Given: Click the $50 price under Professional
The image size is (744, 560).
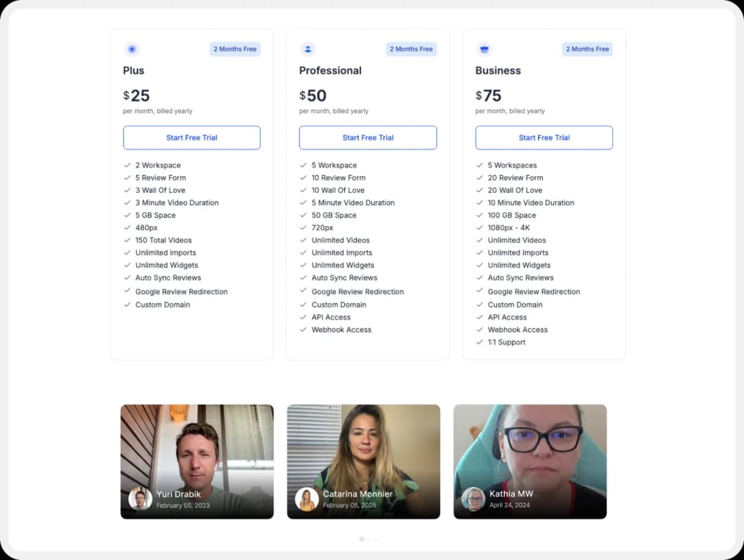Looking at the screenshot, I should 314,96.
